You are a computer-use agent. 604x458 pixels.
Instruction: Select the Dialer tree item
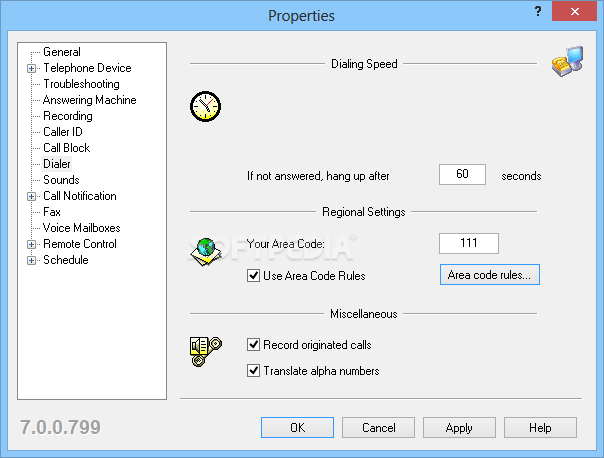[x=57, y=164]
